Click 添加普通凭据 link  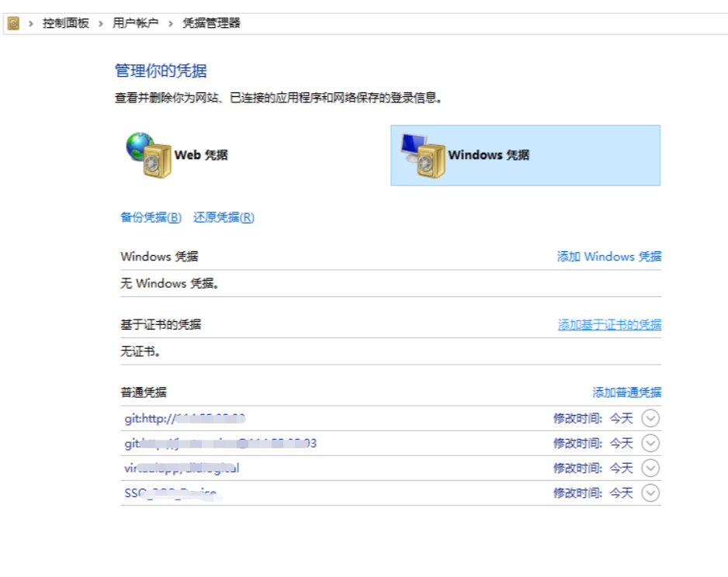(x=627, y=392)
